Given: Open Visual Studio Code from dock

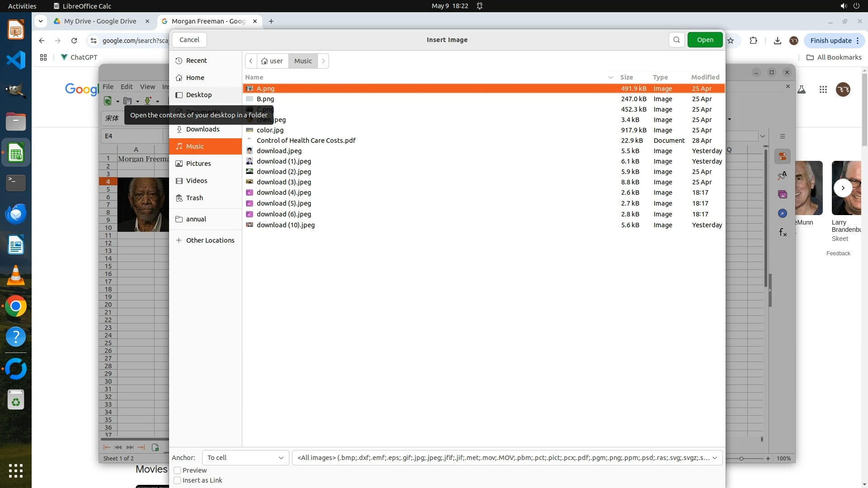Looking at the screenshot, I should click(x=16, y=60).
